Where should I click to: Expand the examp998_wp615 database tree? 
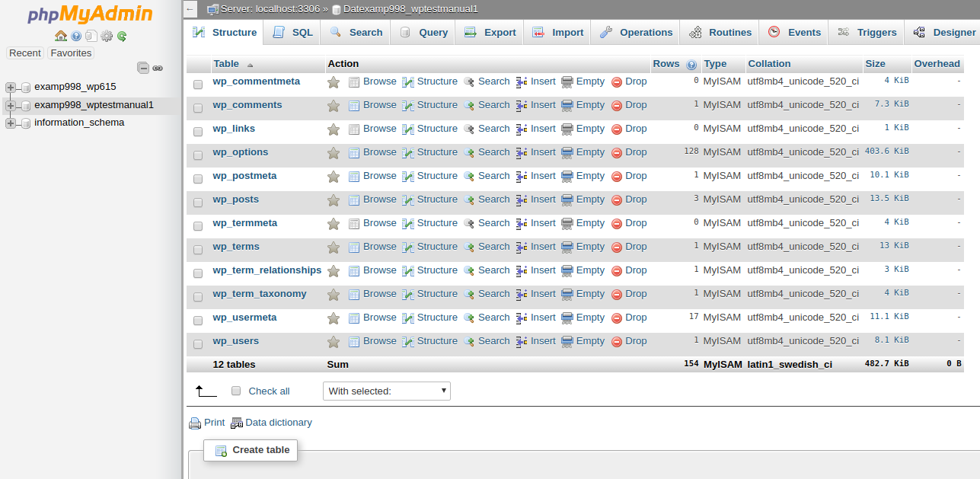[11, 88]
